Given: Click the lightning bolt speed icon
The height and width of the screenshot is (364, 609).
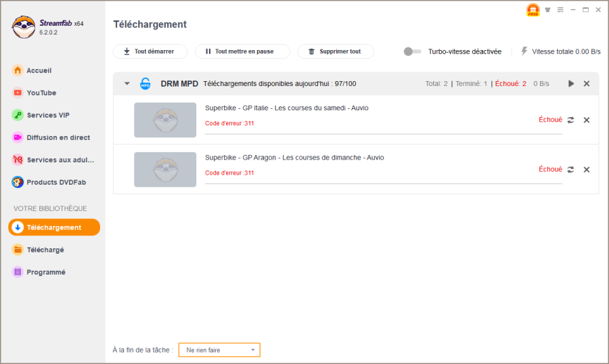Looking at the screenshot, I should [524, 51].
